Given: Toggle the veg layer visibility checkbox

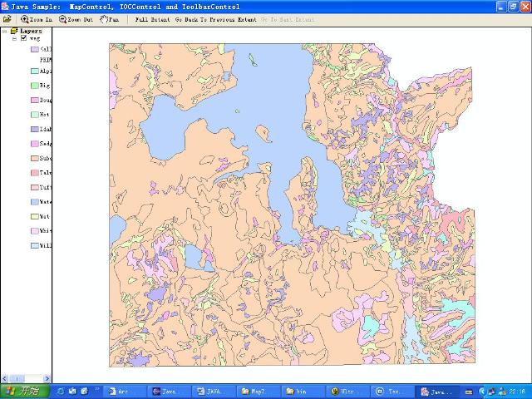Looking at the screenshot, I should click(24, 38).
